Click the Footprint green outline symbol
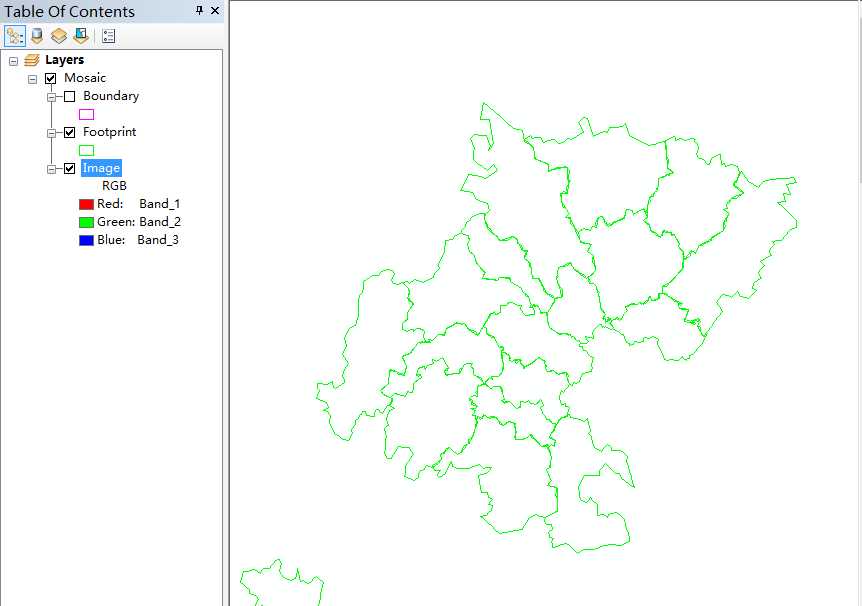The height and width of the screenshot is (606, 862). [x=86, y=150]
